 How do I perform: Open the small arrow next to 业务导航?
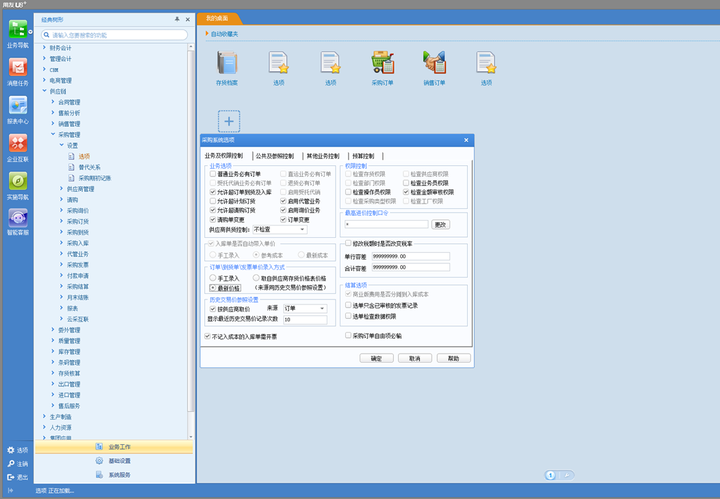pos(30,32)
